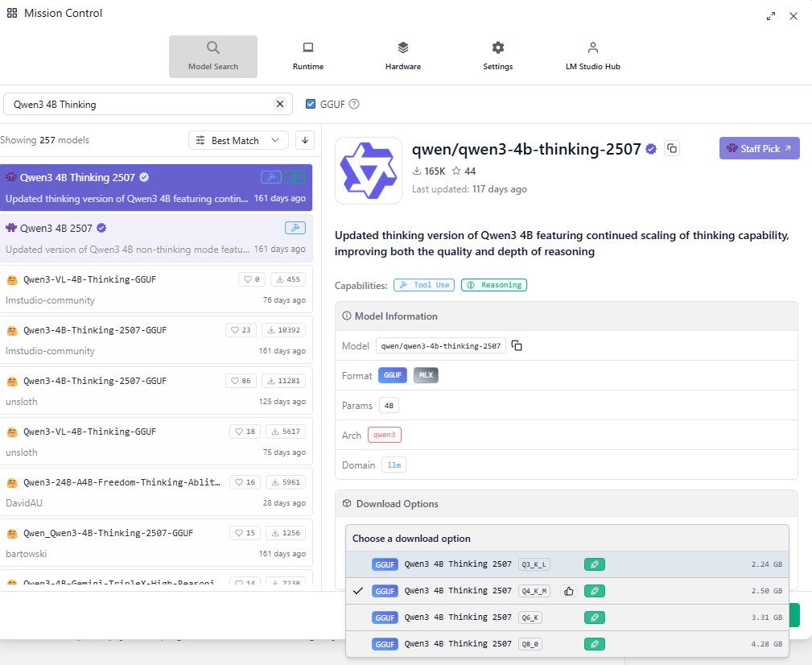Click downloads count 10392 badge
This screenshot has height=665, width=812.
click(284, 330)
